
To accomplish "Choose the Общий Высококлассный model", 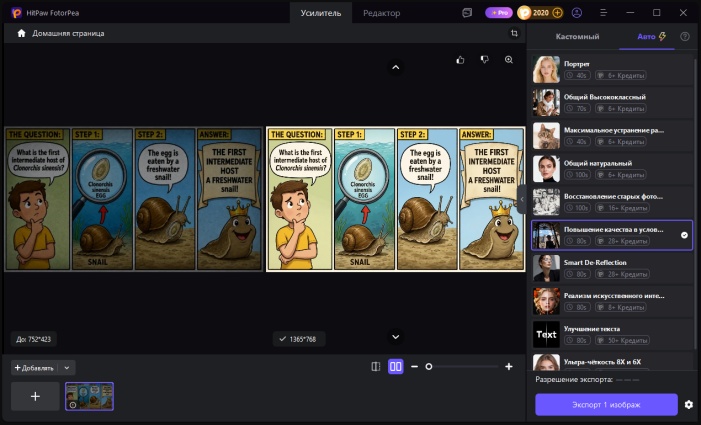I will 612,103.
